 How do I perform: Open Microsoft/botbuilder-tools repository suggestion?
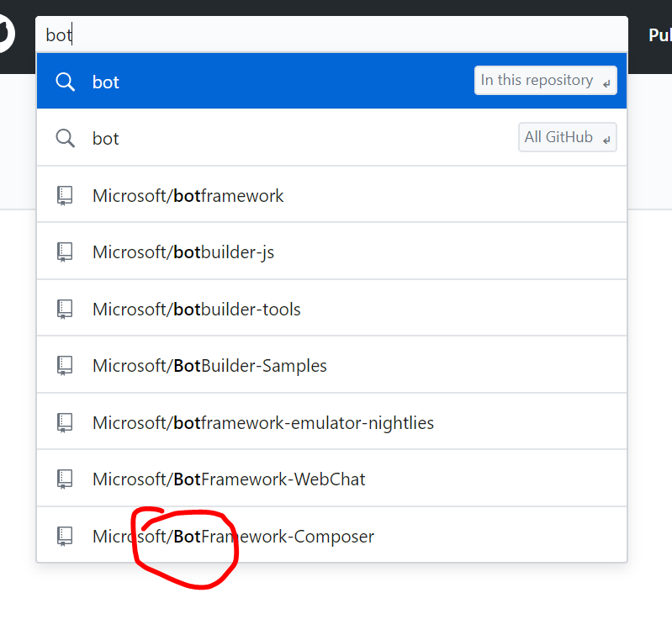(331, 308)
